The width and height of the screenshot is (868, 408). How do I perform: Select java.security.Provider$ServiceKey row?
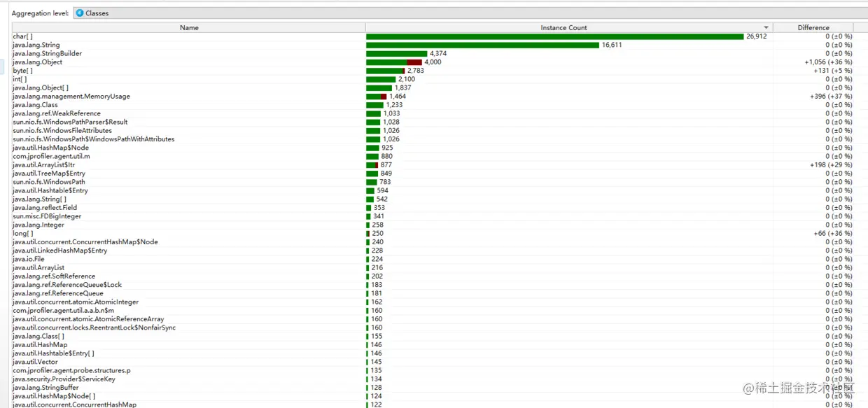(x=433, y=379)
